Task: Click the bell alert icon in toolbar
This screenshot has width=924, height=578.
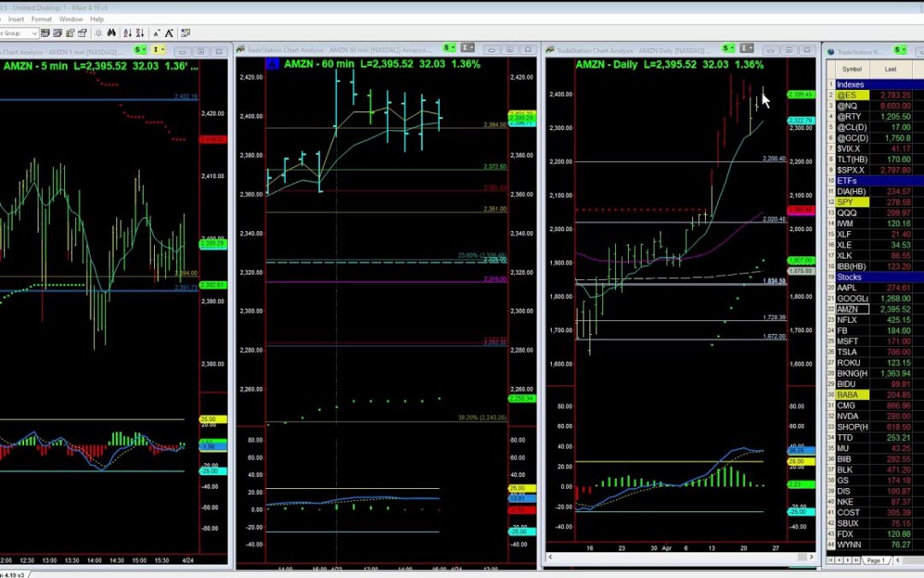Action: 98,33
